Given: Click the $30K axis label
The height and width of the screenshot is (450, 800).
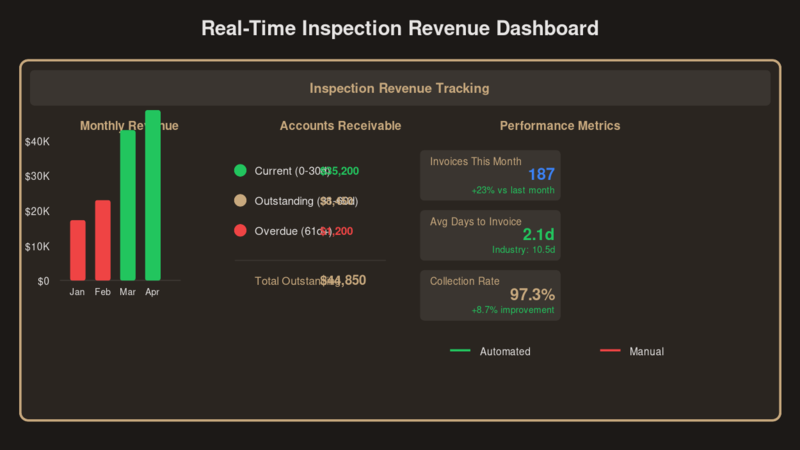Looking at the screenshot, I should click(x=37, y=177).
